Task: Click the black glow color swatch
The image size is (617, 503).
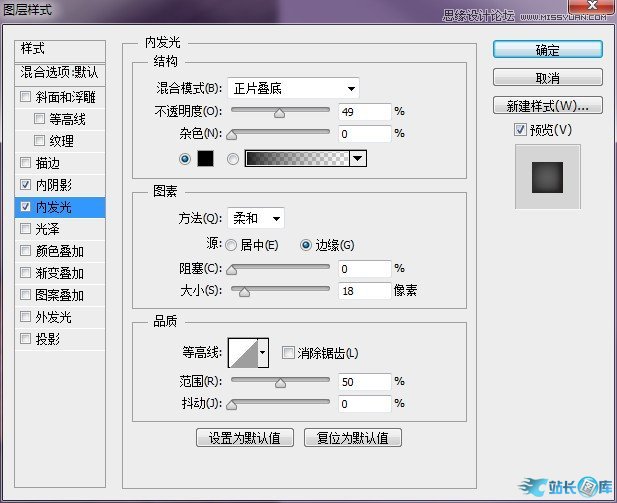Action: tap(205, 158)
